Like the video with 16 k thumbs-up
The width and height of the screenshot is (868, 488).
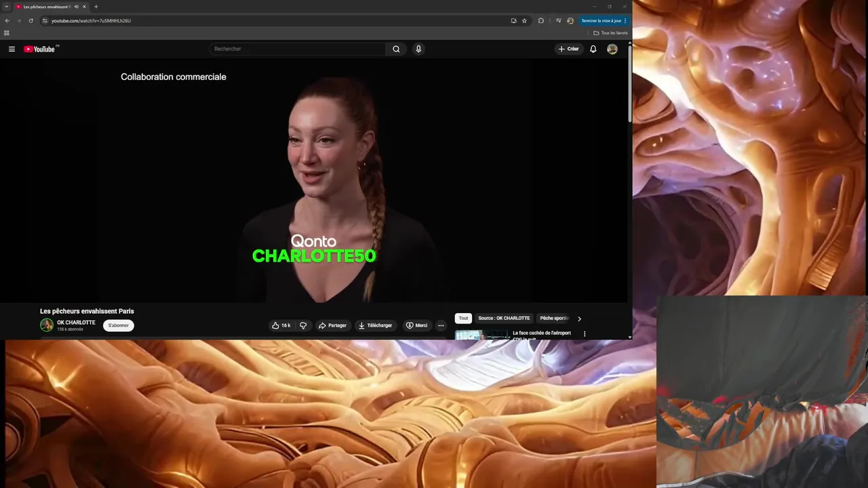tap(281, 325)
